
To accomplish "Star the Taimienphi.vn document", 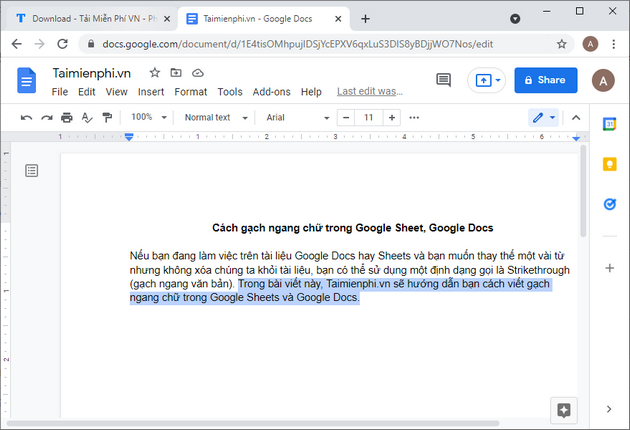I will point(155,73).
